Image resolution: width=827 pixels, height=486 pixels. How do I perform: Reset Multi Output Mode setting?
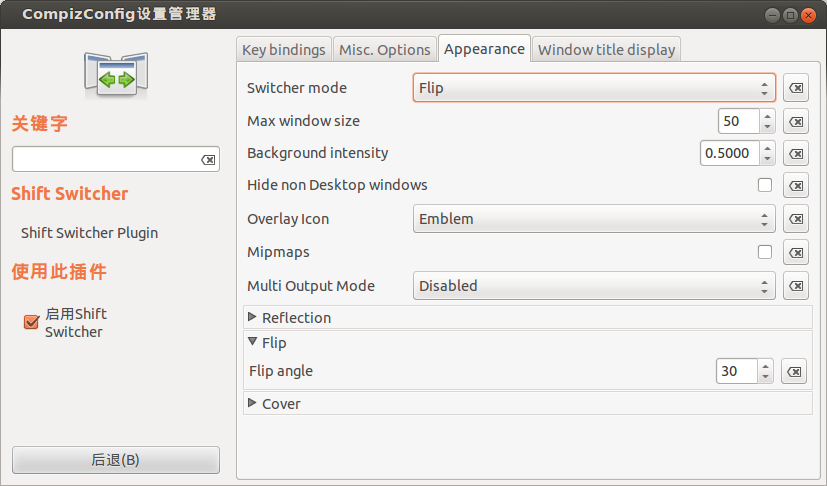point(796,286)
